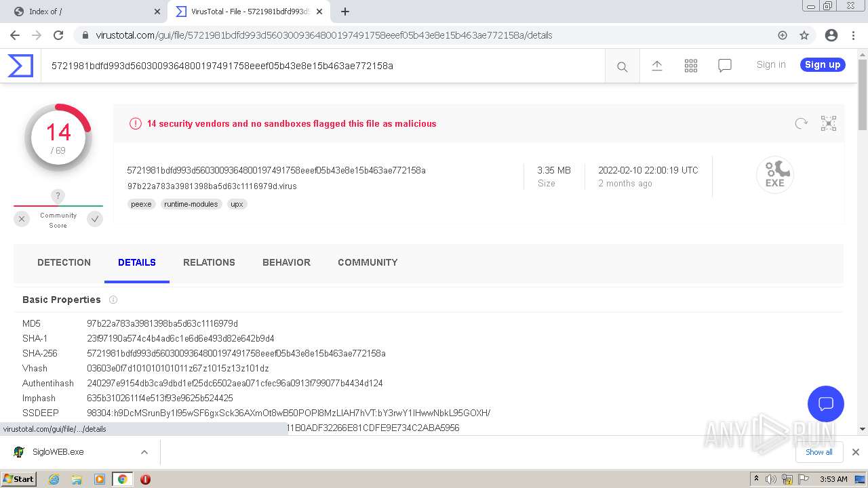This screenshot has width=868, height=488.
Task: Click the SHA-1 hash value
Action: coord(180,338)
